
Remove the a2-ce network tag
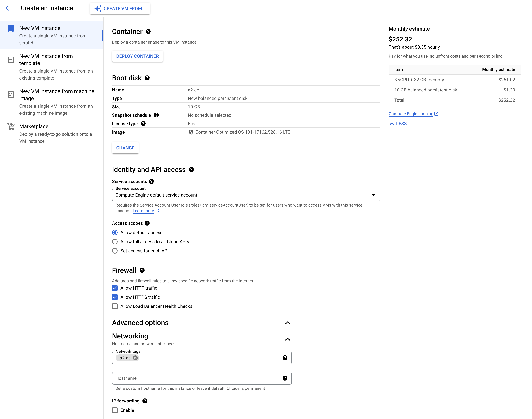pyautogui.click(x=135, y=358)
